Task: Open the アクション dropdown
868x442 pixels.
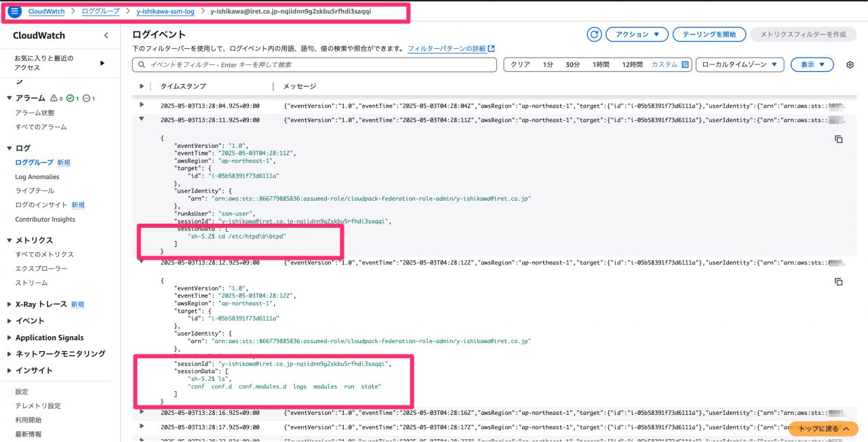Action: click(637, 35)
